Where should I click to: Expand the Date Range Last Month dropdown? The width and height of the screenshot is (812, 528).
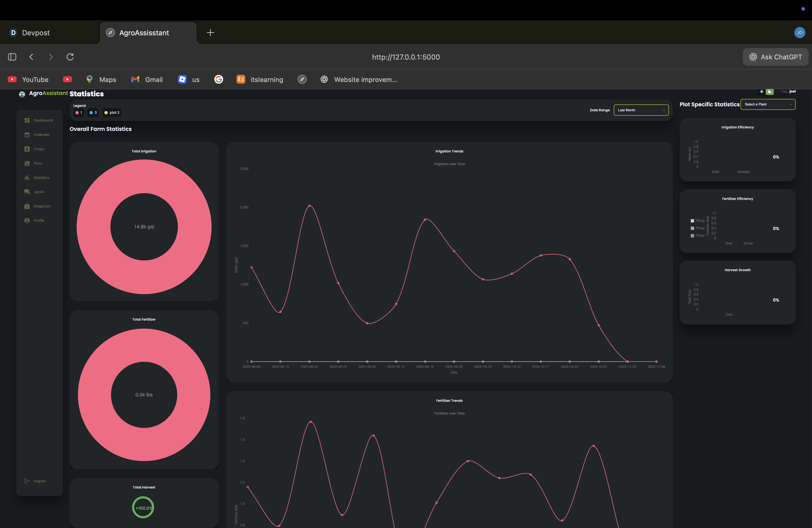click(641, 110)
